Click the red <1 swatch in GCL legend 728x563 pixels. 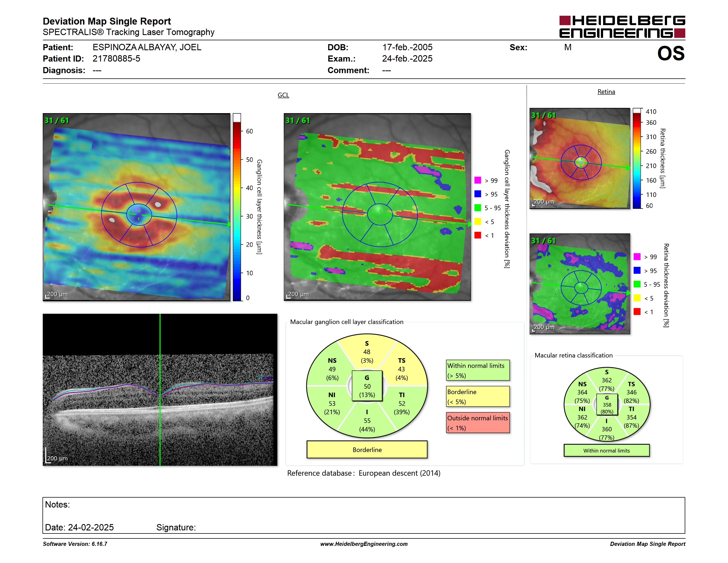tap(478, 235)
